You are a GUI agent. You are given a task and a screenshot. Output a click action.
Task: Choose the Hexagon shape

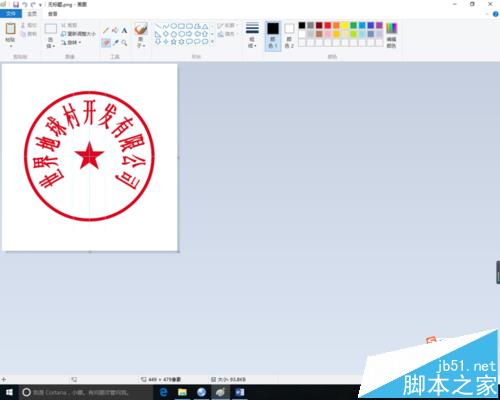[x=182, y=34]
